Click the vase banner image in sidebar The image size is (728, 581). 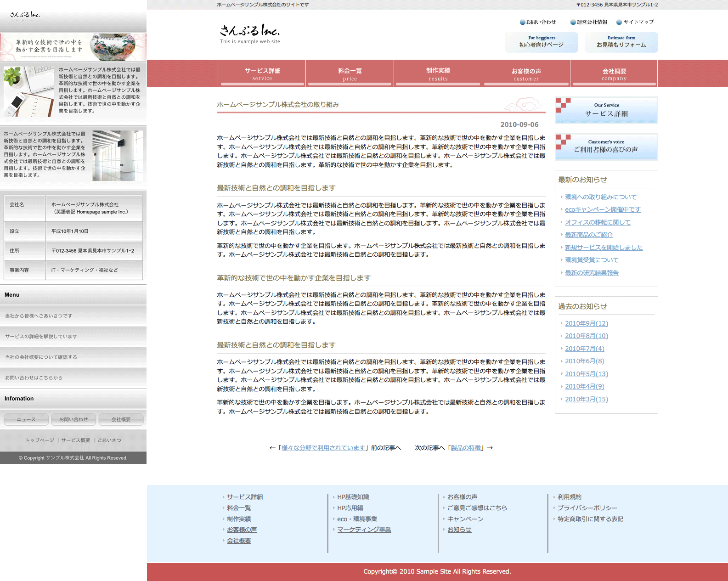click(x=73, y=47)
